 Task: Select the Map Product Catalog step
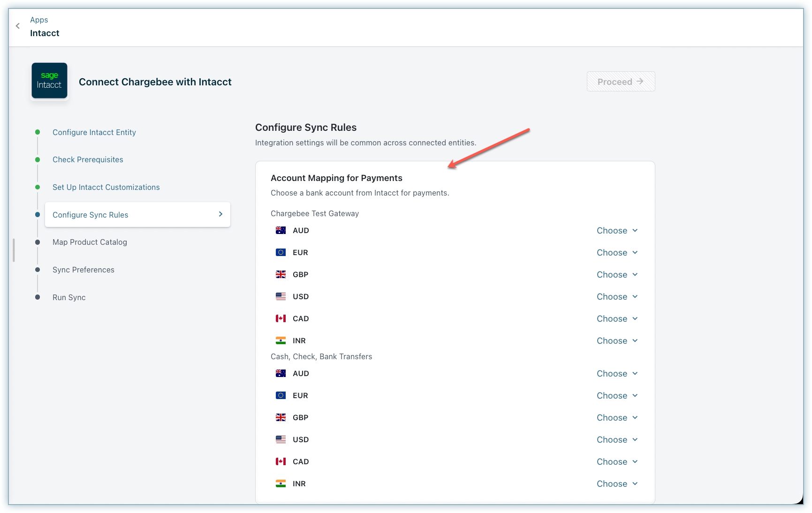tap(90, 242)
